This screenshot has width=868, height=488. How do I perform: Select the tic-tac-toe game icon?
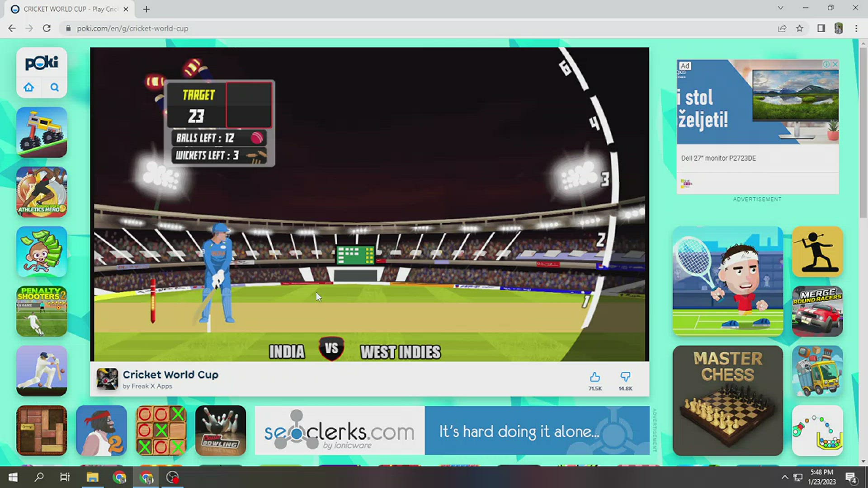coord(160,430)
